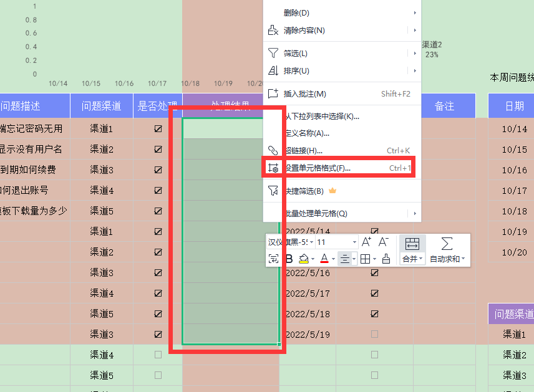The image size is (534, 392).
Task: Choose 批量处理单元格(Q) menu entry
Action: (x=342, y=213)
